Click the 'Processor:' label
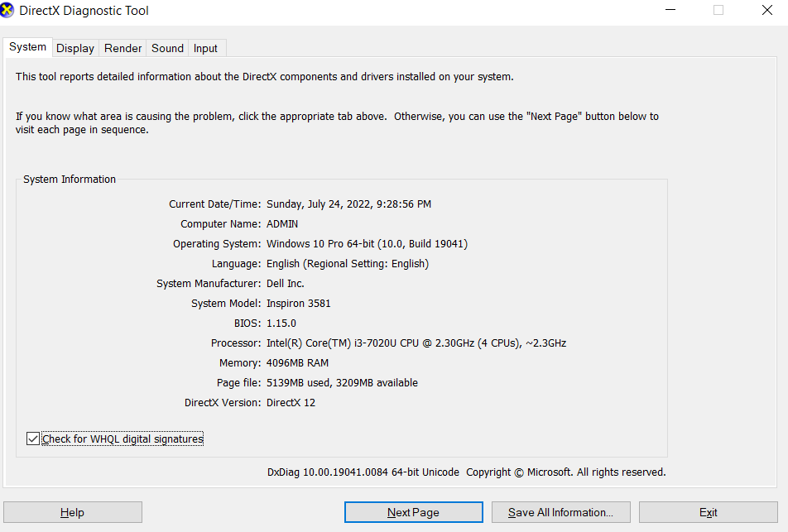Image resolution: width=788 pixels, height=532 pixels. click(236, 343)
